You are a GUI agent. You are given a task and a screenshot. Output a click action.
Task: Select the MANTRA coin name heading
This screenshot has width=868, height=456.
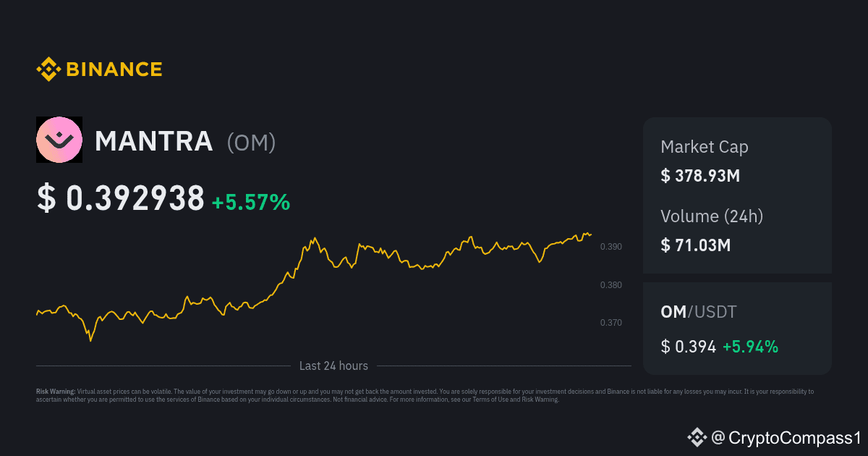click(154, 142)
